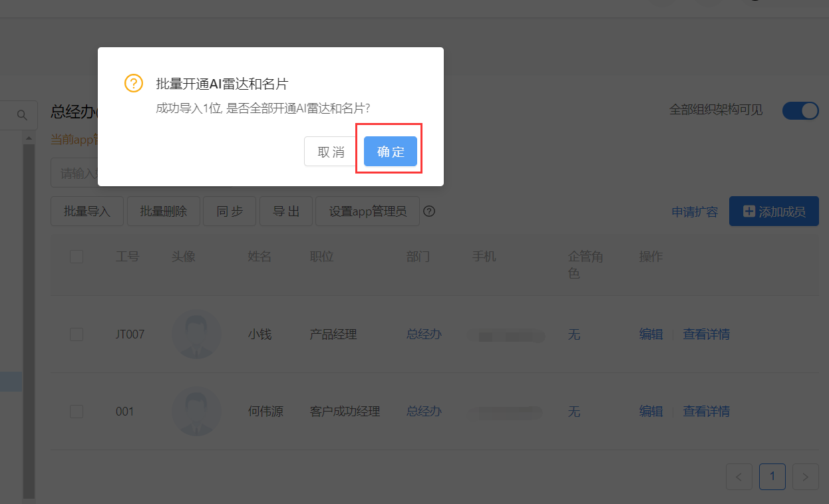
Task: Open 总经办 department link for 何伟源
Action: 424,412
